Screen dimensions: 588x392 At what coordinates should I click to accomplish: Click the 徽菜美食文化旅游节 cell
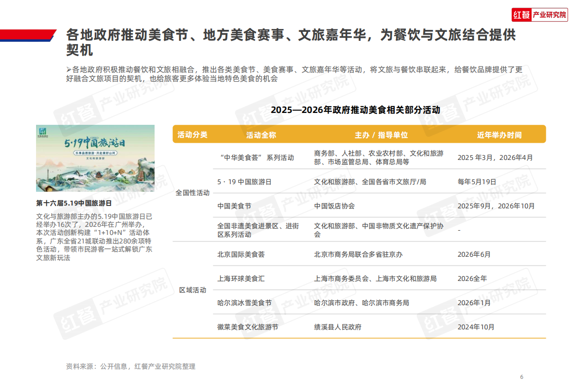click(248, 327)
